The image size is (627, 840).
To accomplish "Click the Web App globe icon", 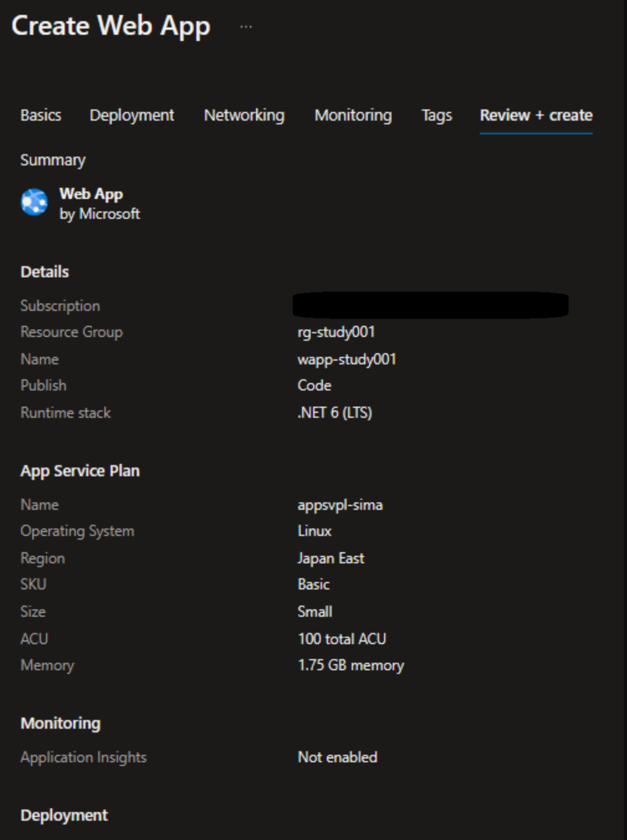I will click(x=34, y=202).
